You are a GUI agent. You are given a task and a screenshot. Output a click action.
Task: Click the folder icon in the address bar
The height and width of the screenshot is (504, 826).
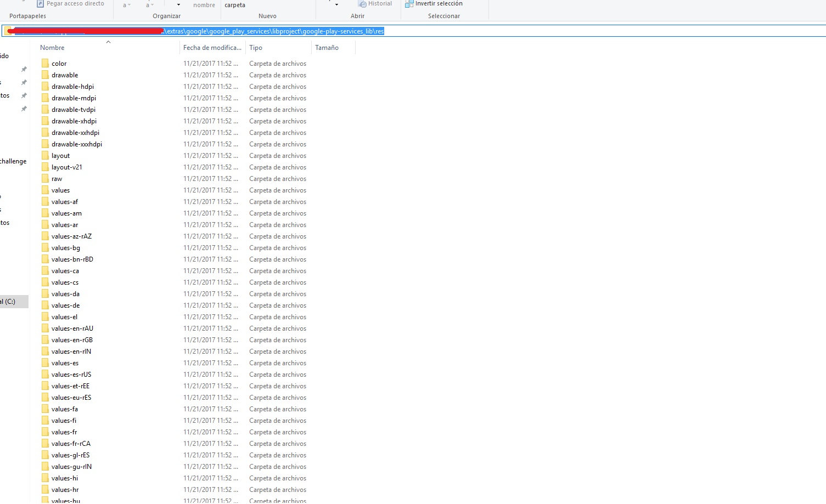click(x=9, y=31)
